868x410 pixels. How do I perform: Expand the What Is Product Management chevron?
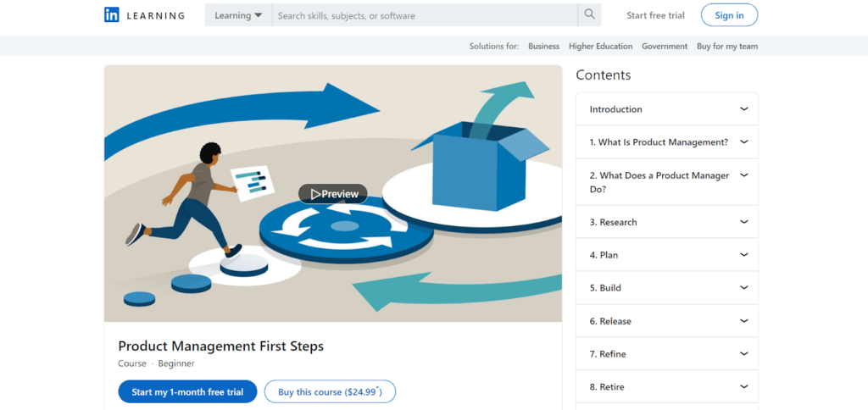(x=744, y=141)
